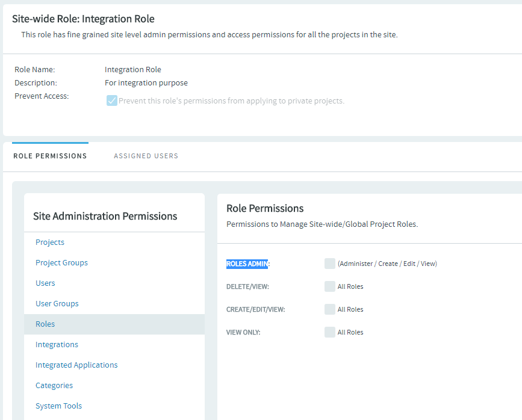This screenshot has width=522, height=420.
Task: Select the Roles sidebar item
Action: [45, 324]
